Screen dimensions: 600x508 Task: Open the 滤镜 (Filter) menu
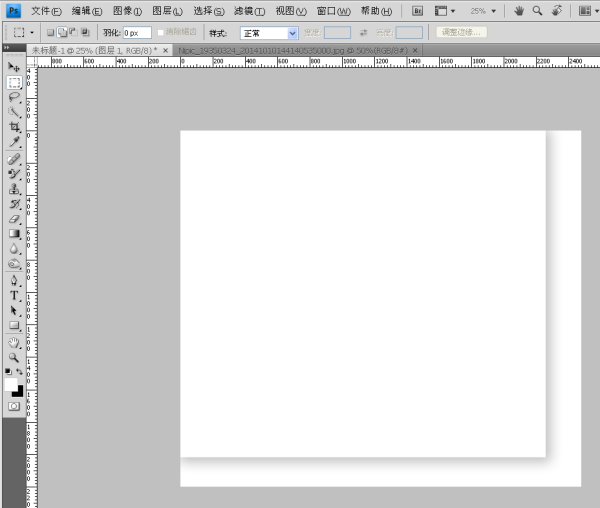[x=249, y=11]
